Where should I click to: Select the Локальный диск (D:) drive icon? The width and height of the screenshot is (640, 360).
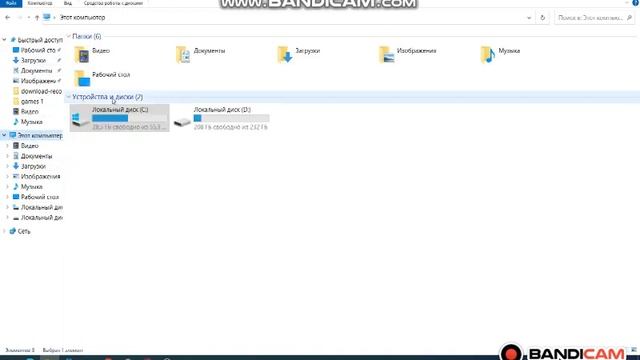[x=182, y=122]
